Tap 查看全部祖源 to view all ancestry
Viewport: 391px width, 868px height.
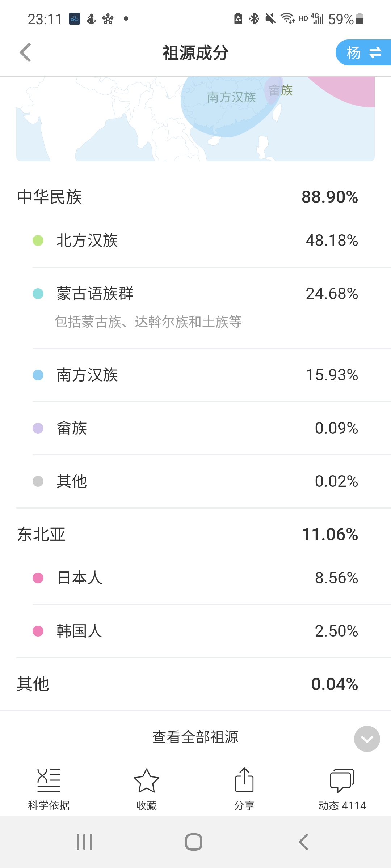(x=195, y=737)
